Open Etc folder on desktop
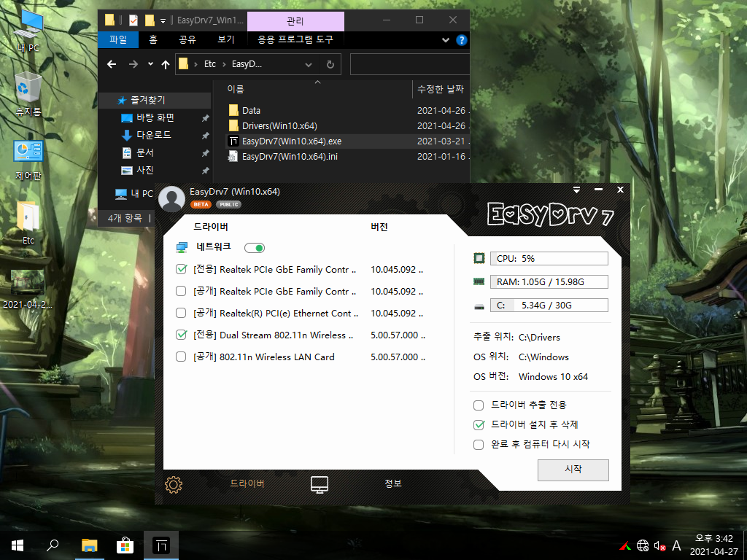The image size is (747, 560). [28, 223]
